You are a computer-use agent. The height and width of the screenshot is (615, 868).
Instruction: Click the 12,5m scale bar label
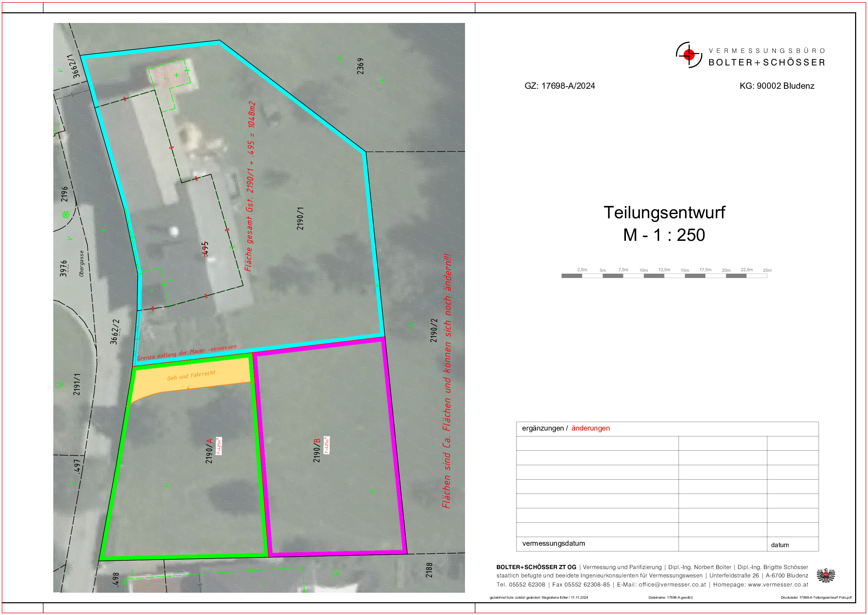(x=664, y=270)
